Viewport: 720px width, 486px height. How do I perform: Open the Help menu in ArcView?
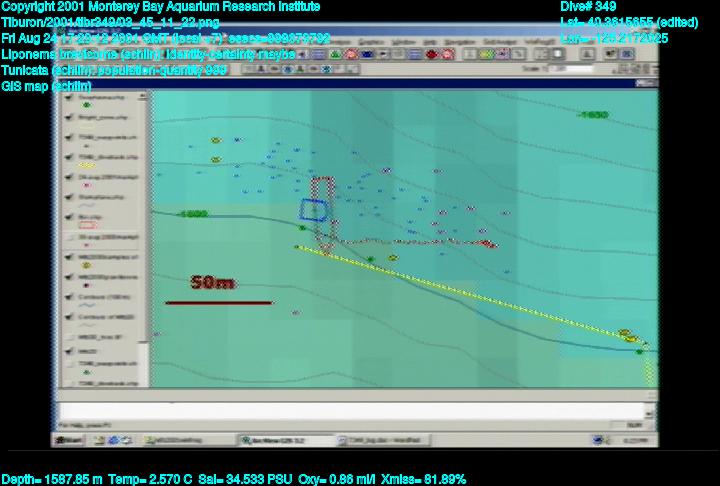pyautogui.click(x=430, y=42)
